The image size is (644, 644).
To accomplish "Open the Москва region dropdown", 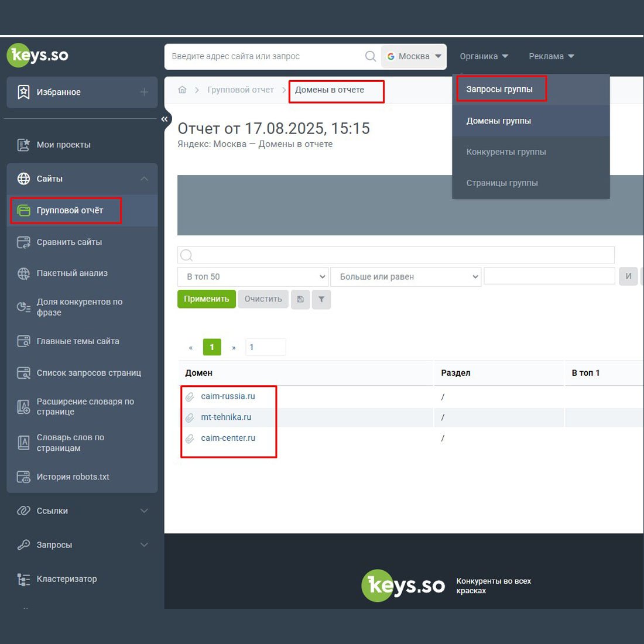I will pos(414,57).
